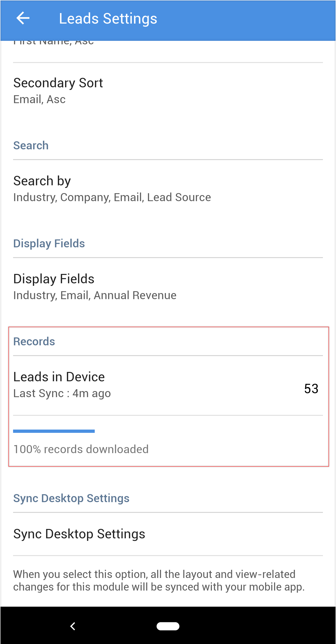336x644 pixels.
Task: Click the blue Display Fields section header
Action: click(x=49, y=244)
